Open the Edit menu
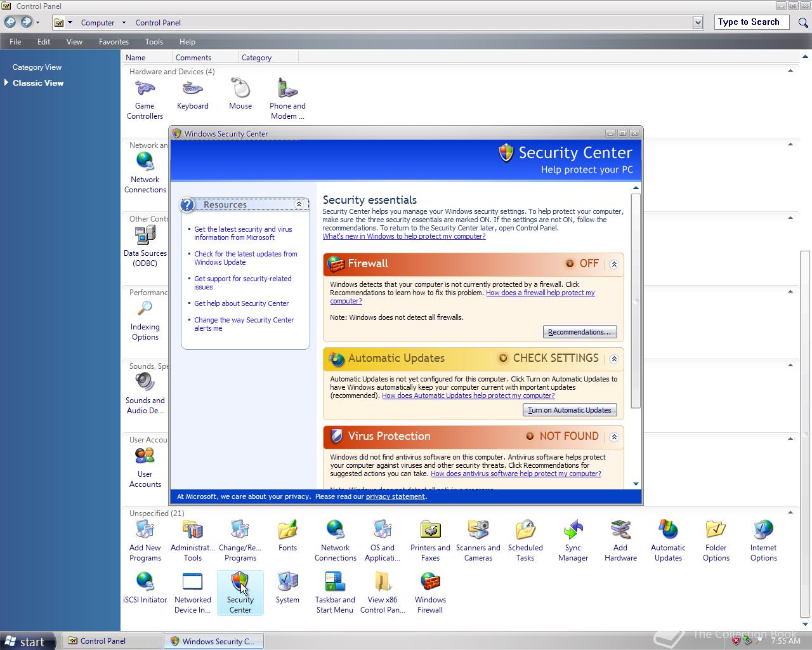 click(x=44, y=42)
